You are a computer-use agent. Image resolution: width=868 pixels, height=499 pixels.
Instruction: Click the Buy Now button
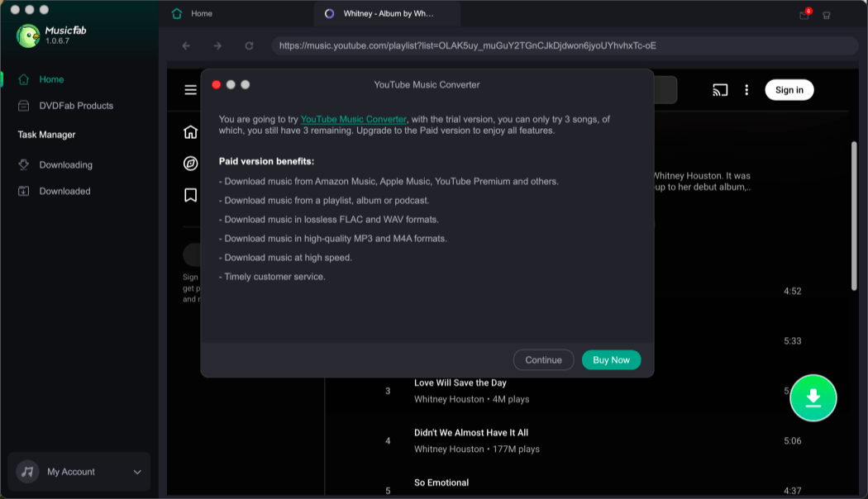pos(611,360)
